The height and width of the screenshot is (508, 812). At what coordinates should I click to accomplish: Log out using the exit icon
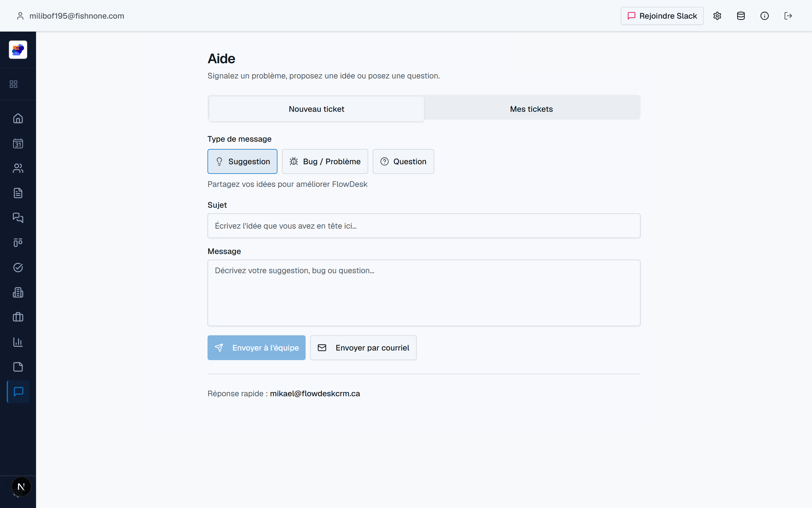(788, 16)
